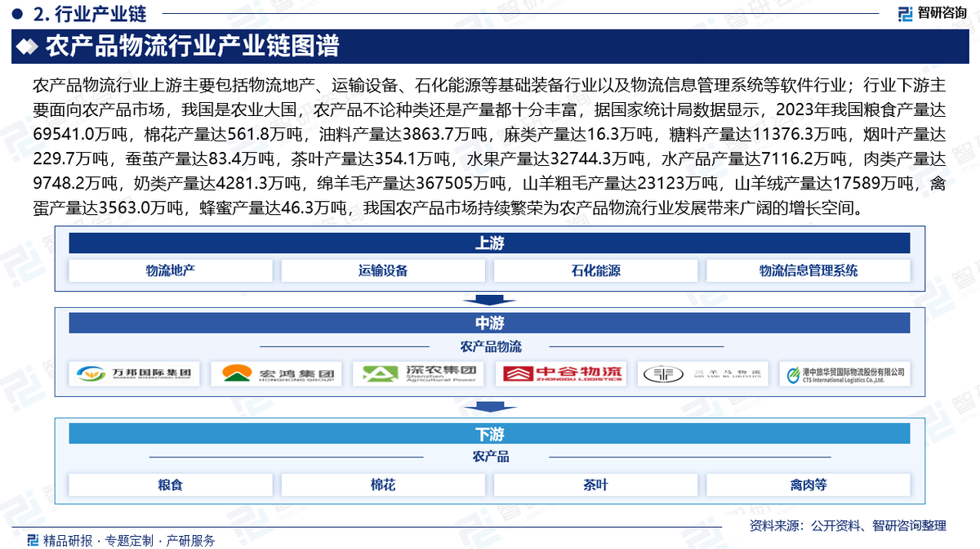The width and height of the screenshot is (980, 549).
Task: Click the down arrow between 中游 and 下游
Action: click(x=489, y=408)
